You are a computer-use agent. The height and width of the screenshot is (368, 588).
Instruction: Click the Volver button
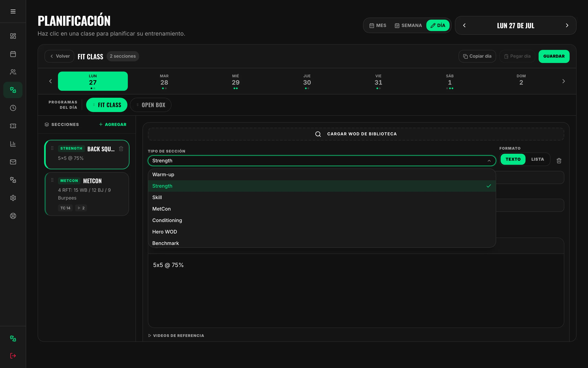(x=60, y=56)
